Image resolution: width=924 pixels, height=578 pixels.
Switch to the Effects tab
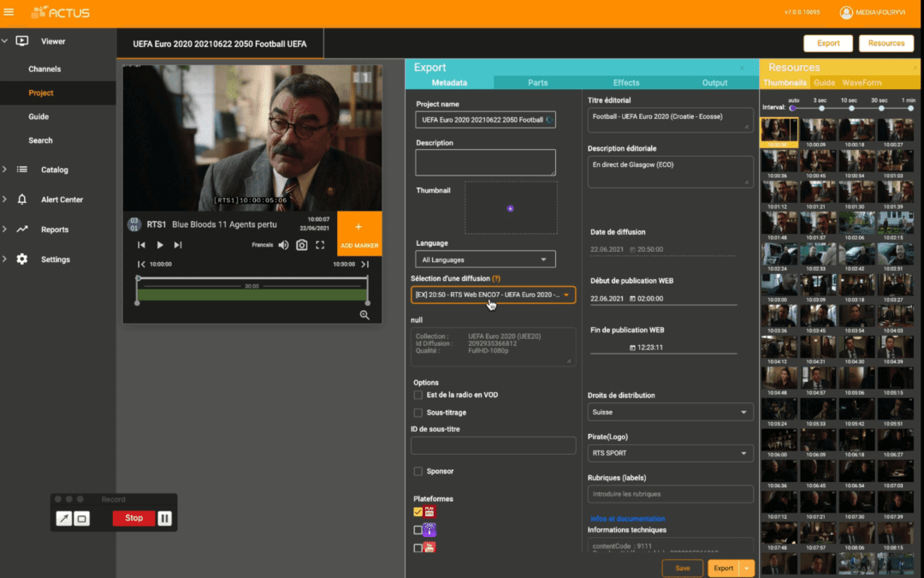625,82
